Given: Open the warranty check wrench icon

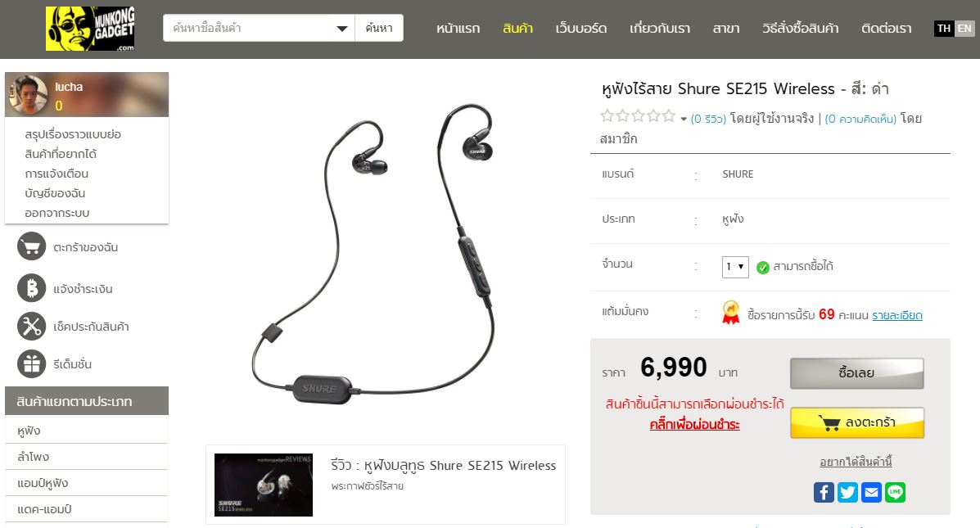Looking at the screenshot, I should 31,326.
